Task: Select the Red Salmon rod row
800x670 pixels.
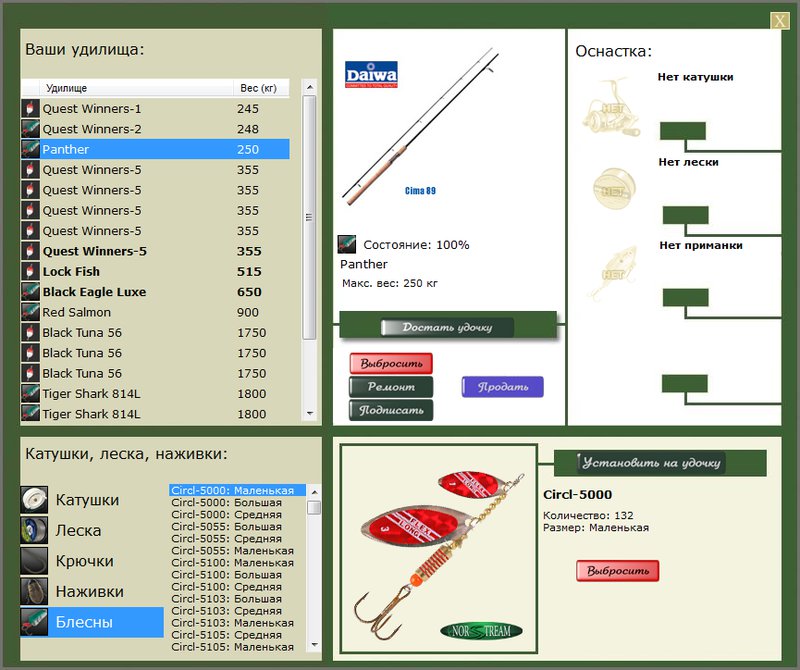Action: click(156, 312)
